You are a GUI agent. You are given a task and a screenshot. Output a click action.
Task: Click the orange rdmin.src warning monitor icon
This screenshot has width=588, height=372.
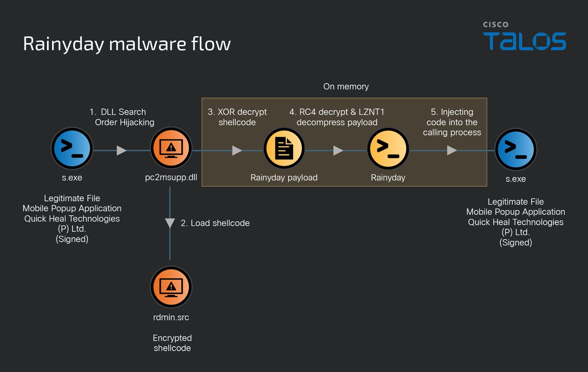coord(171,287)
